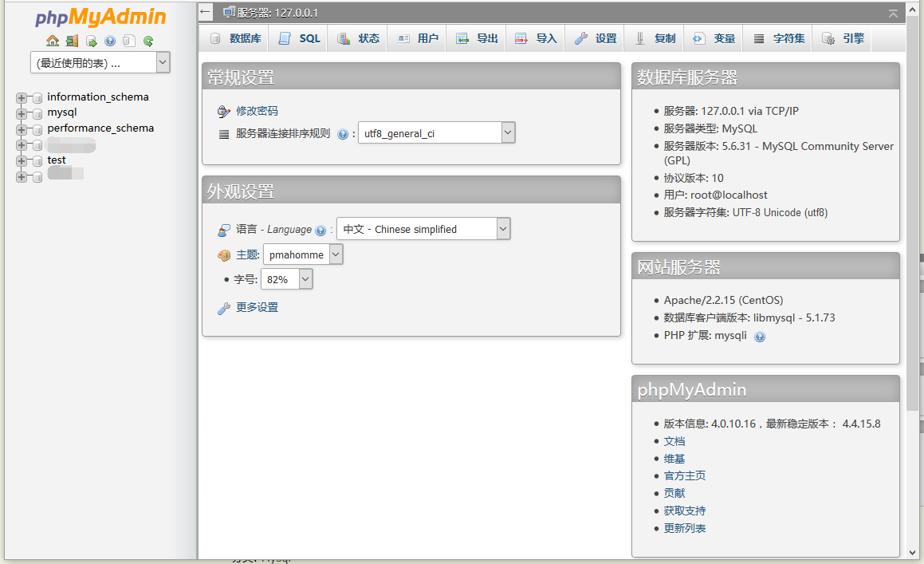Screen dimensions: 924x564
Task: Open the 最近使用的表 dropdown
Action: coord(100,62)
